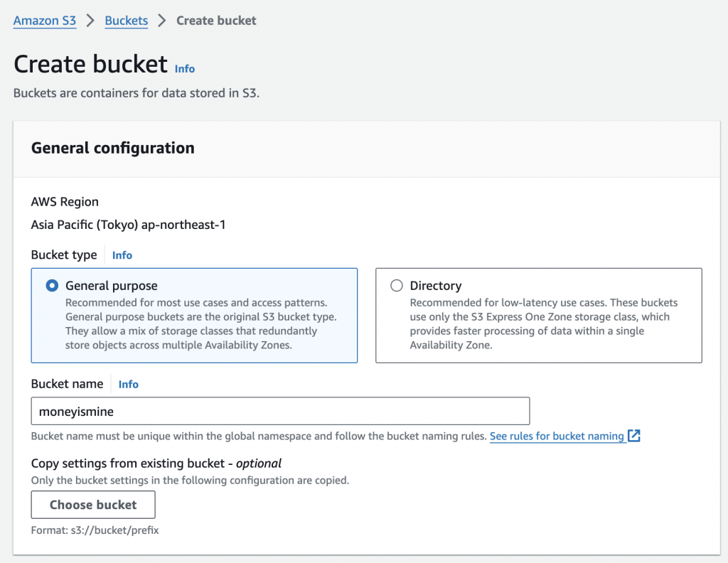
Task: Select the General purpose bucket type
Action: 52,286
